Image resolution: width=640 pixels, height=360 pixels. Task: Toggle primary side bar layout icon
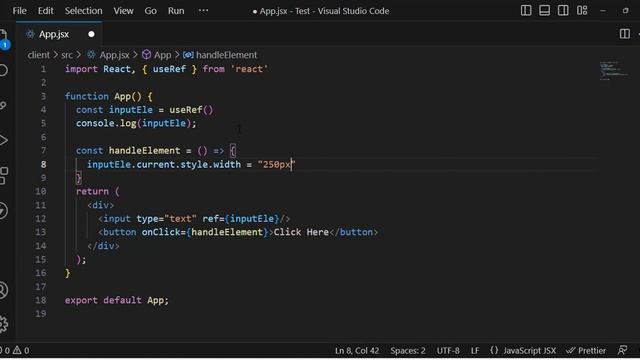pos(526,11)
